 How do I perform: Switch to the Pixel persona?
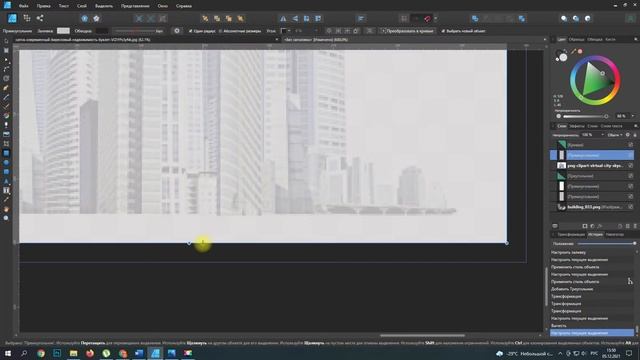[x=27, y=18]
